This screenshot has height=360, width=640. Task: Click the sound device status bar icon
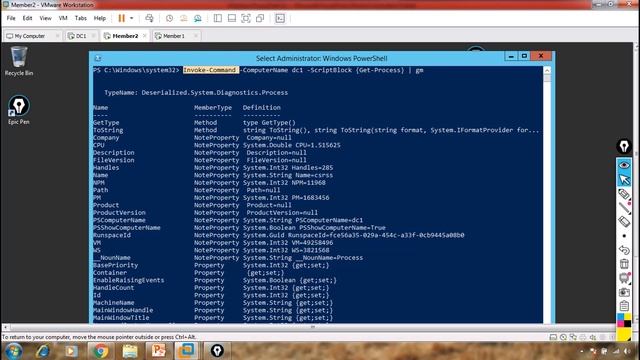[593, 337]
